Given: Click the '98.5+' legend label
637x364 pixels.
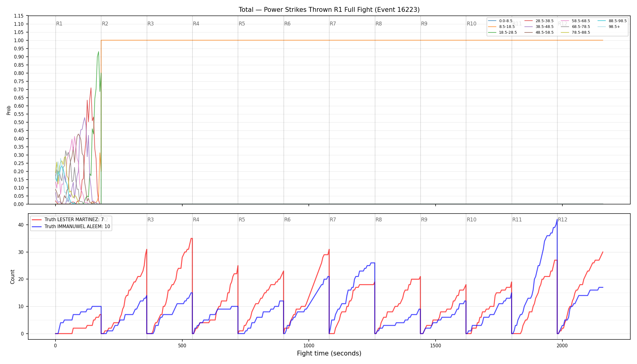Looking at the screenshot, I should [x=614, y=27].
